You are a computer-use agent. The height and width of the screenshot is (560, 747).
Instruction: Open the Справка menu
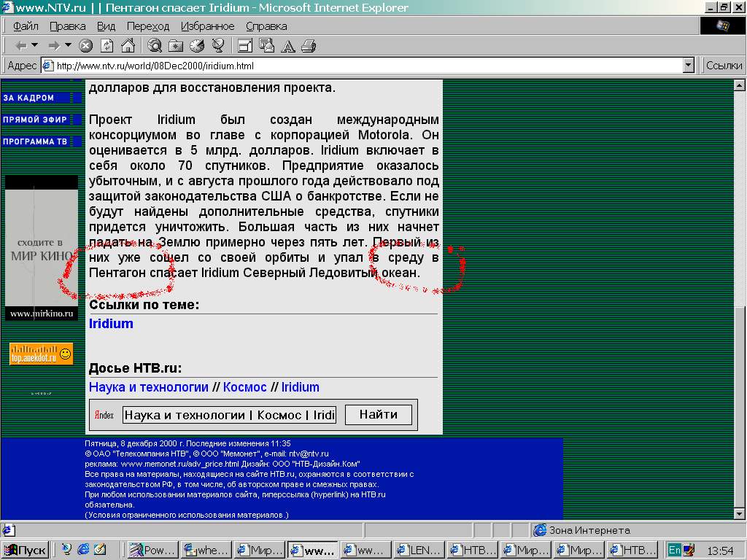click(x=266, y=26)
